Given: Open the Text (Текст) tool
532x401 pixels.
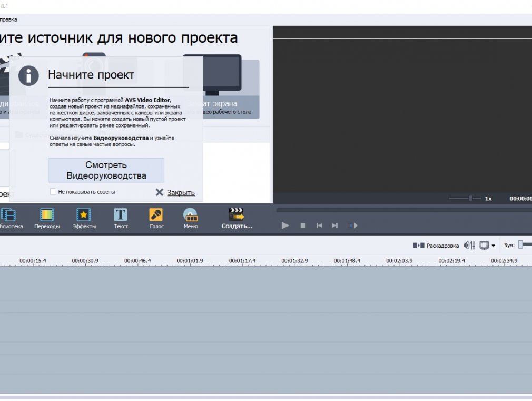Looking at the screenshot, I should click(x=121, y=219).
